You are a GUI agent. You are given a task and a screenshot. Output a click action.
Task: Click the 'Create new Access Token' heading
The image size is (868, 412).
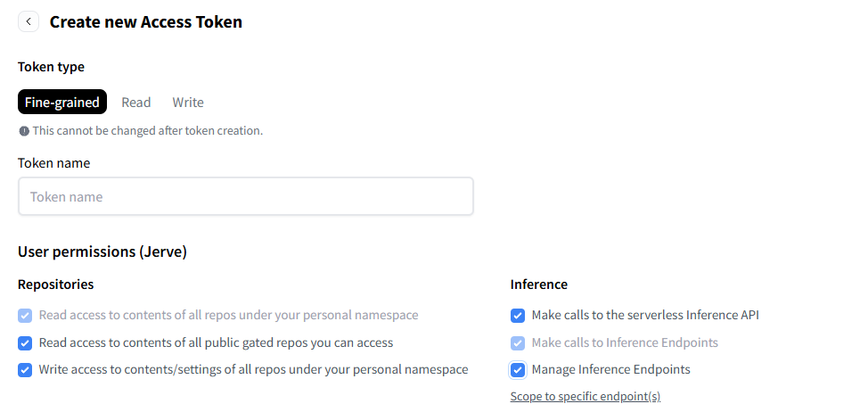pyautogui.click(x=145, y=21)
